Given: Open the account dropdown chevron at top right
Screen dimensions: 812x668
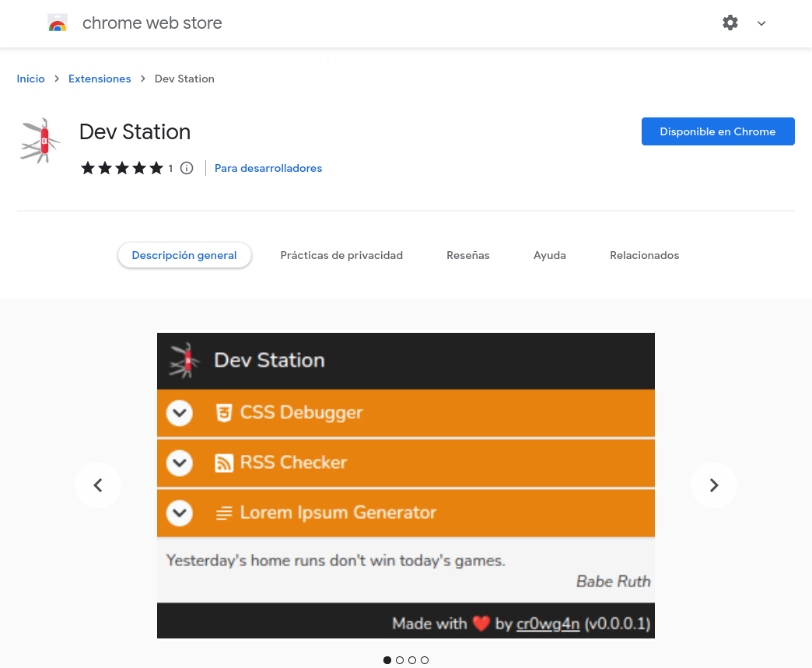Looking at the screenshot, I should [x=761, y=23].
